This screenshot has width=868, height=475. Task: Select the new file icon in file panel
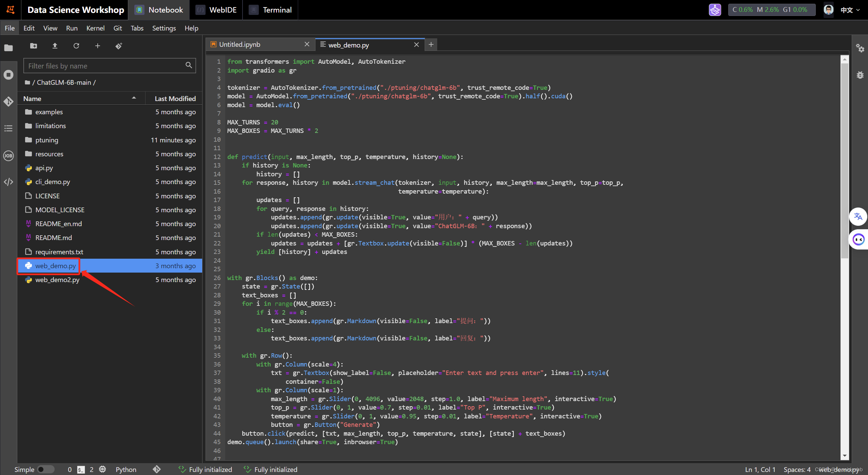[98, 46]
